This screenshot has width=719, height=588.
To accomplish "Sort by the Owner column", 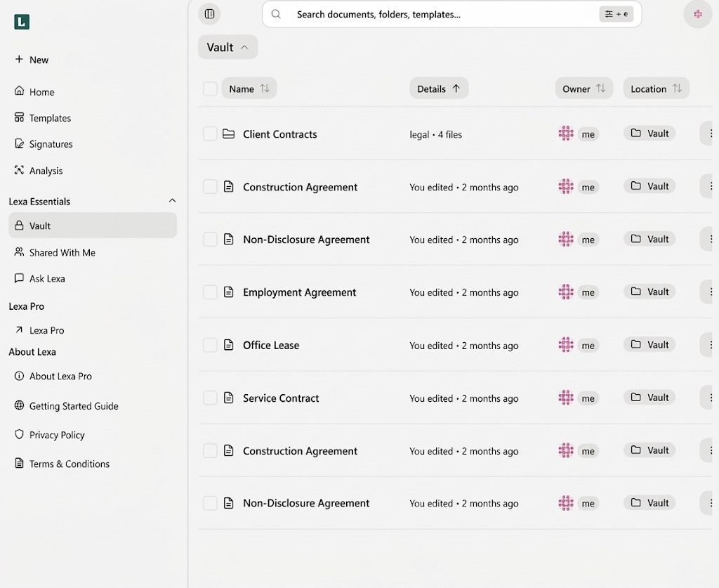I will [584, 89].
